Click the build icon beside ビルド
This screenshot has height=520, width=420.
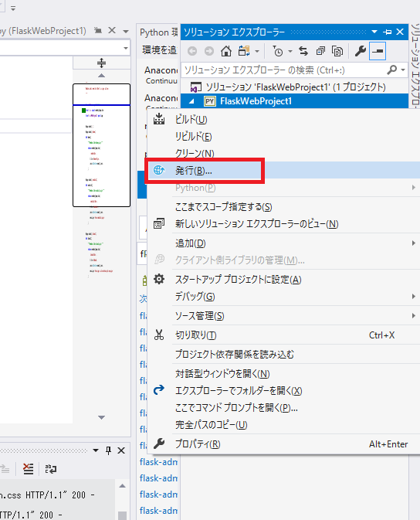pyautogui.click(x=159, y=119)
